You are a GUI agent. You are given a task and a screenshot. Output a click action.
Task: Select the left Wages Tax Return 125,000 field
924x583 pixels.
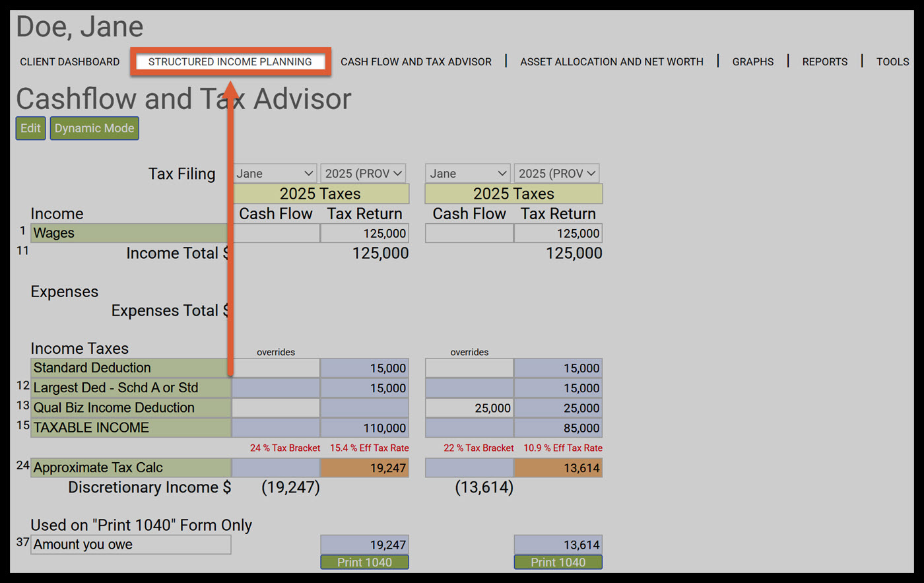coord(364,233)
